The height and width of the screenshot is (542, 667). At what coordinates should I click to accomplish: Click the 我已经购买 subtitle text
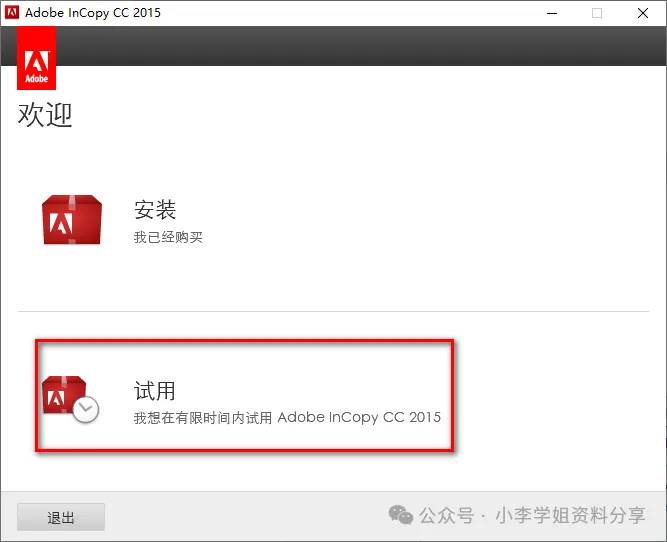click(x=168, y=237)
